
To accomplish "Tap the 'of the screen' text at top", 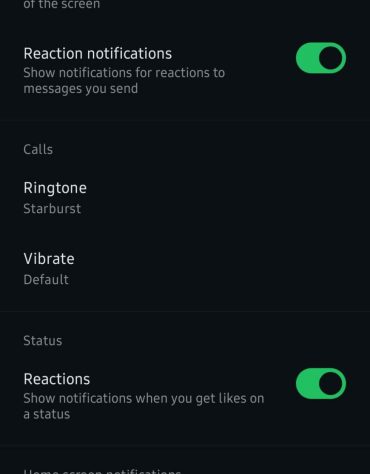I will click(x=62, y=4).
